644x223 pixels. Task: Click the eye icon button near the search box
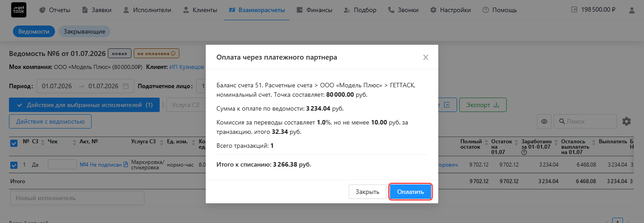tap(544, 121)
